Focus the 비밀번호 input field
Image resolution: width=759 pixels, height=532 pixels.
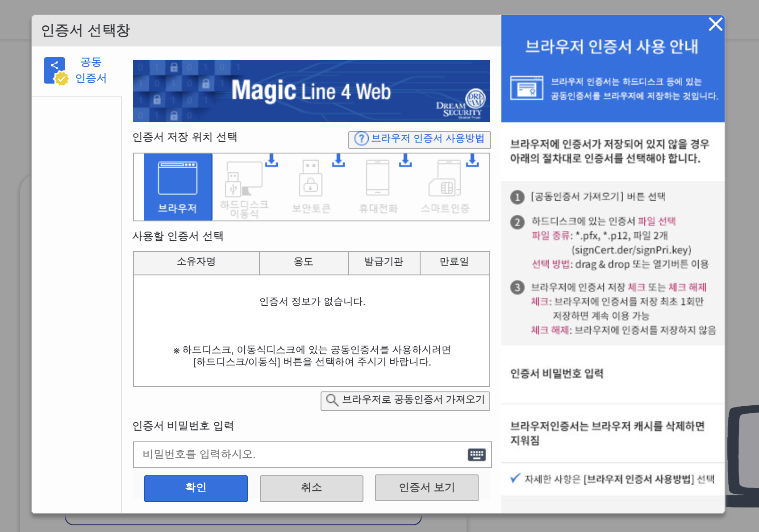(x=312, y=455)
